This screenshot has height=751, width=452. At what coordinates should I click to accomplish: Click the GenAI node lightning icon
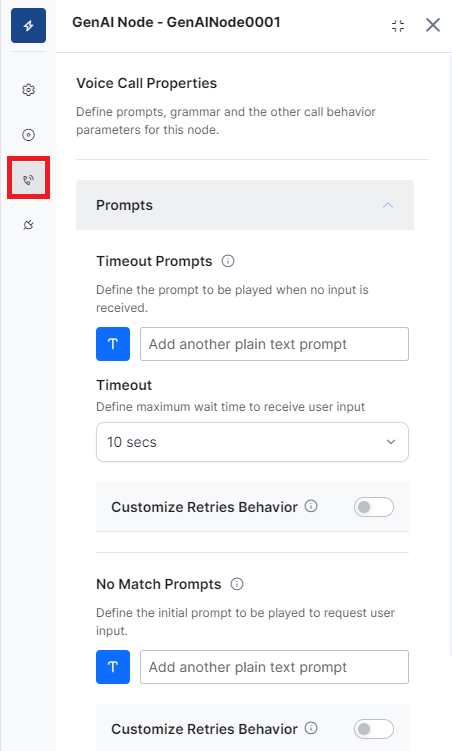pos(28,25)
